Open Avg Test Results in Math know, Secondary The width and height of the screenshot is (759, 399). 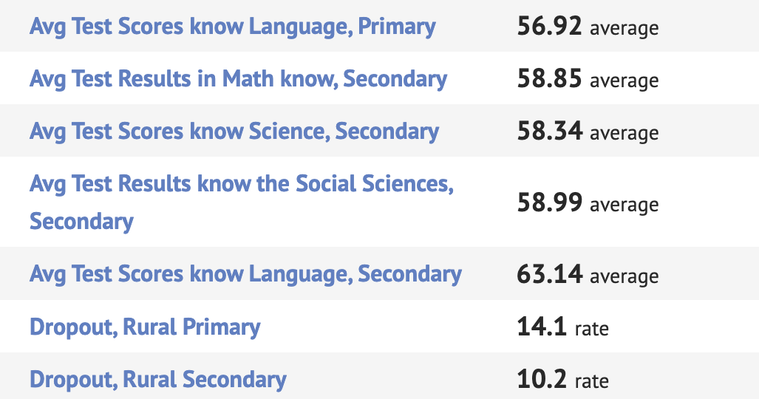[238, 78]
